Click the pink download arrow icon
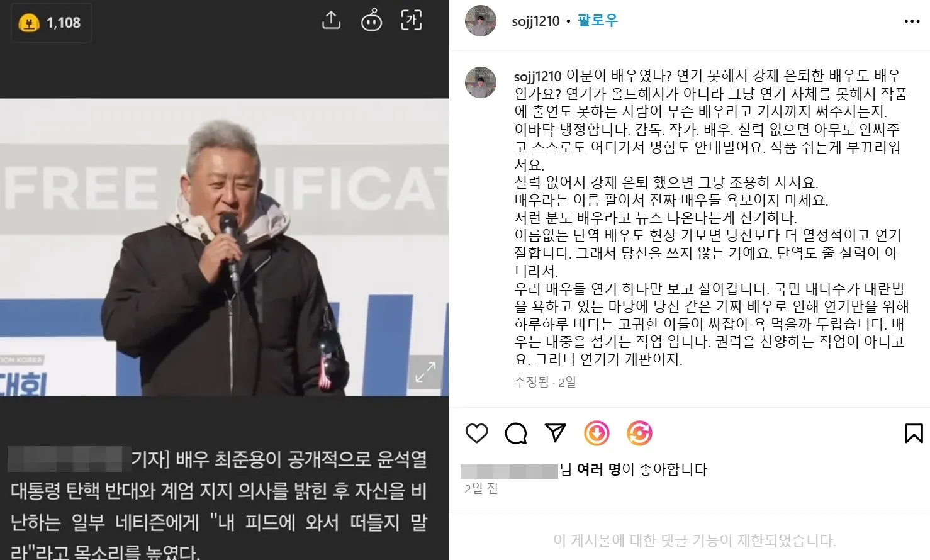 [597, 433]
